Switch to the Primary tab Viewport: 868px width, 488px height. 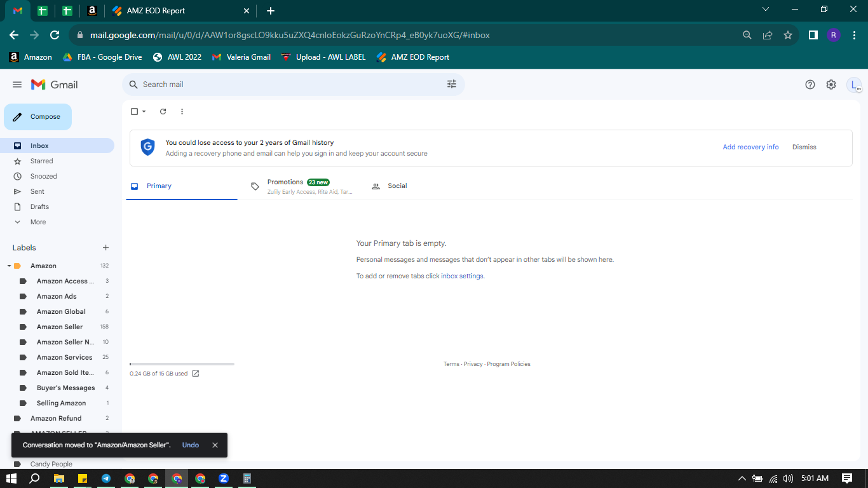pos(182,186)
